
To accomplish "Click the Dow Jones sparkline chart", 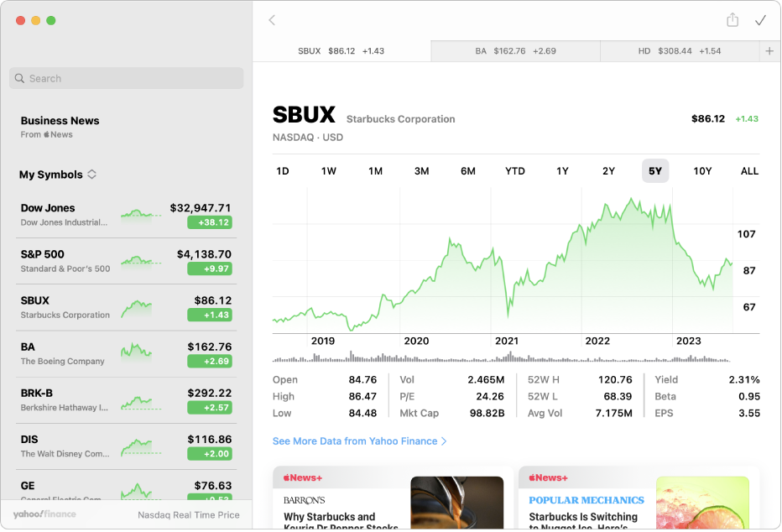I will (141, 215).
